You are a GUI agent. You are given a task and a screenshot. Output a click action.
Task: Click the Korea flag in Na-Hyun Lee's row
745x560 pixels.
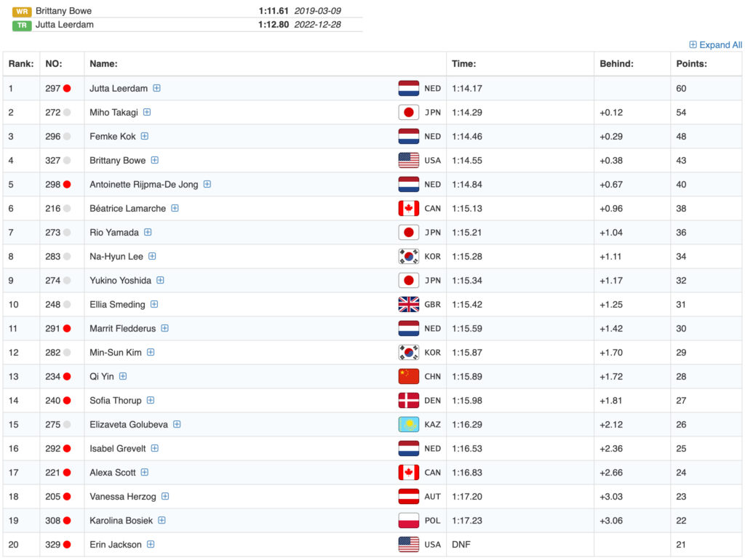click(x=408, y=257)
